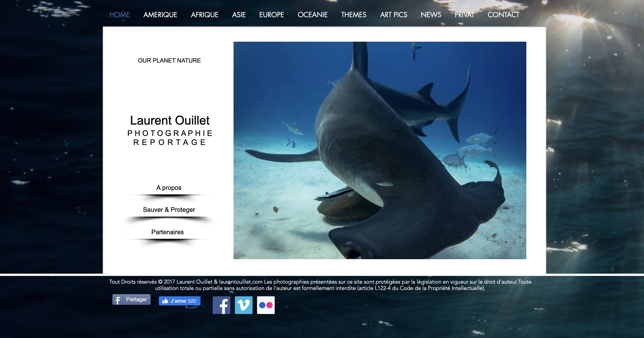Open the NEWS menu item

(431, 15)
